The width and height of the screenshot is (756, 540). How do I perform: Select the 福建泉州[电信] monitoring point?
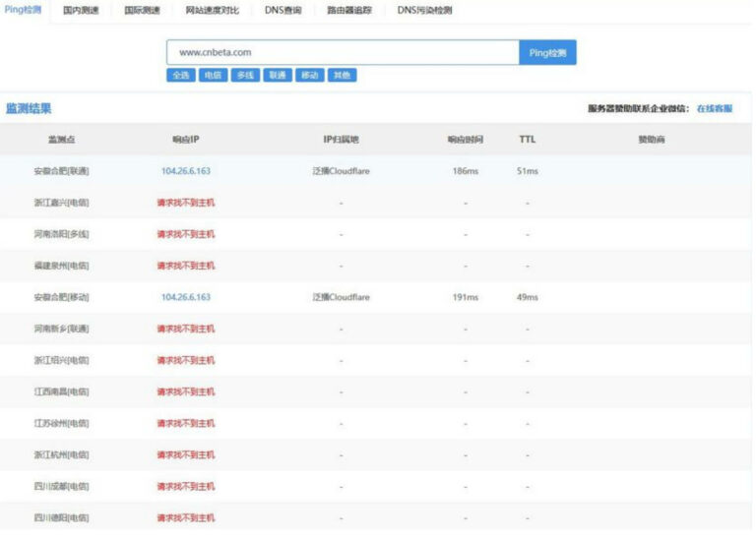[x=62, y=266]
